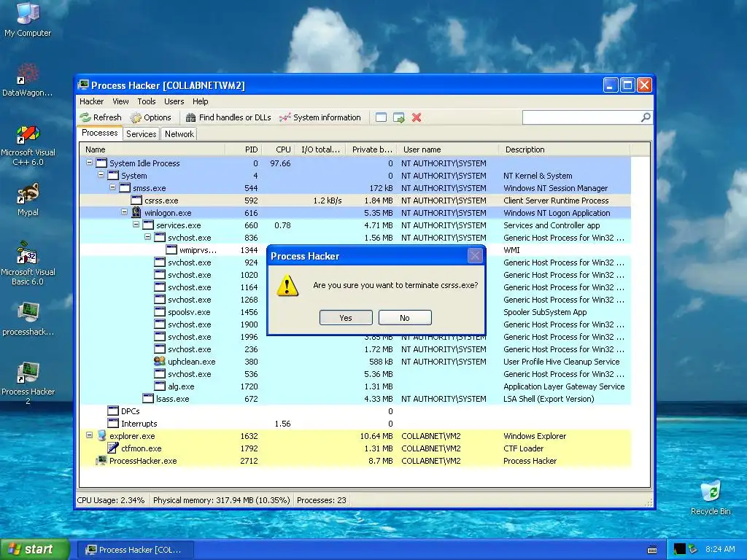Image resolution: width=747 pixels, height=560 pixels.
Task: Open the Help menu
Action: 200,101
